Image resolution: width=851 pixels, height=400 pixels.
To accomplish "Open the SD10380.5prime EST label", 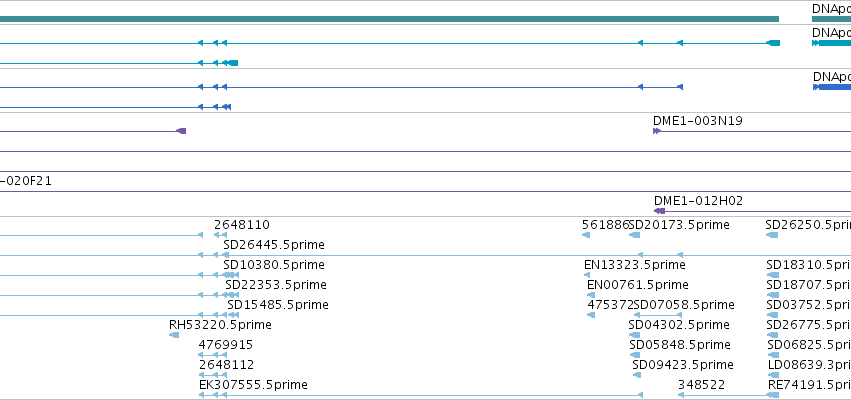I will pos(274,265).
